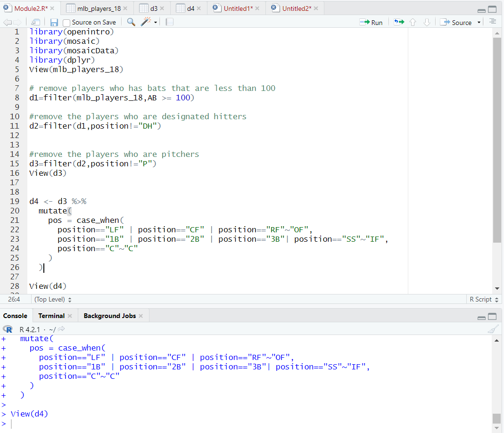Click editor scrollbar down arrow
504x433 pixels.
click(x=497, y=288)
